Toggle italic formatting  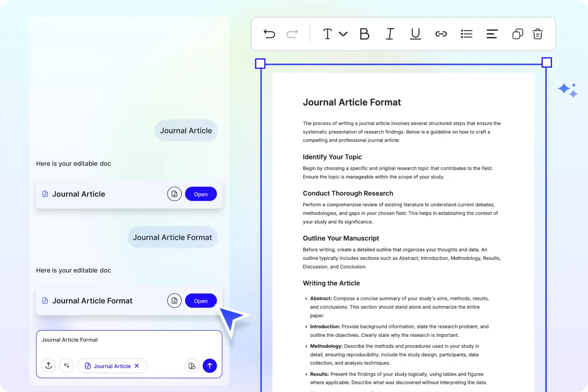point(390,34)
